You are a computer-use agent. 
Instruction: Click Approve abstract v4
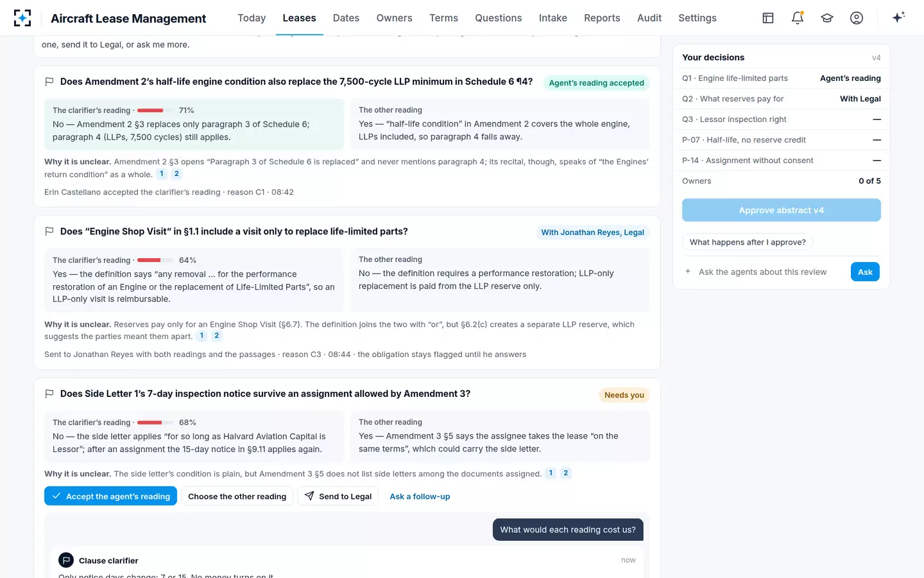point(782,210)
